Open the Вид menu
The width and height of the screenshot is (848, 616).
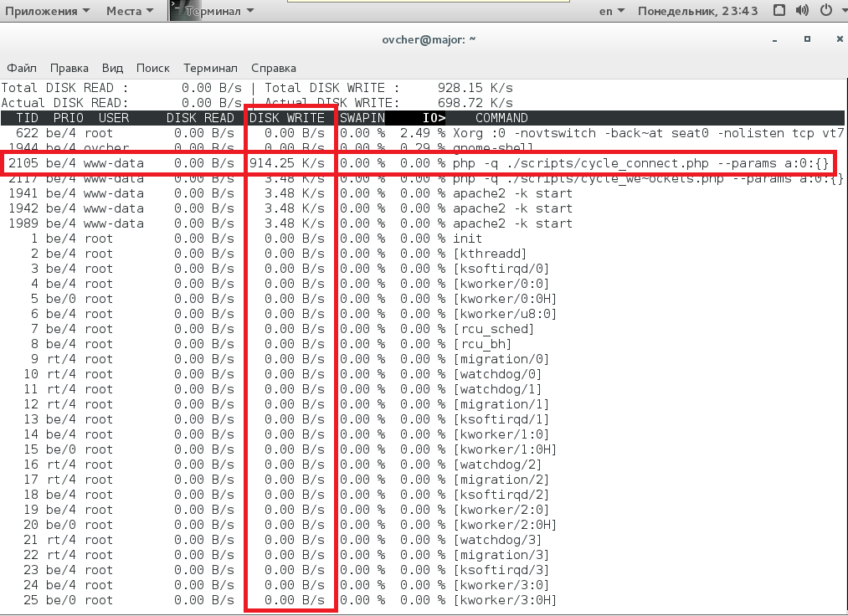pos(112,68)
